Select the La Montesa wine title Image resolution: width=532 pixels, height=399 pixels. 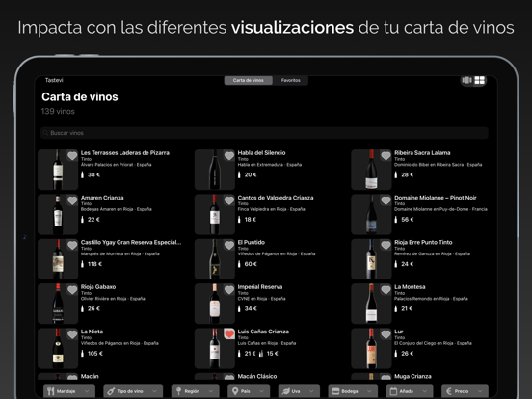410,287
